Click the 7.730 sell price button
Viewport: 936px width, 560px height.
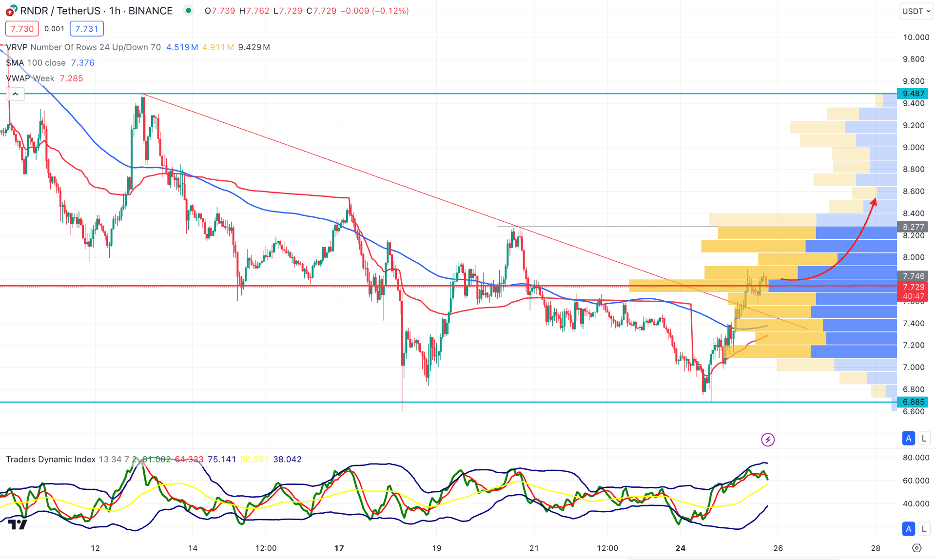click(22, 29)
